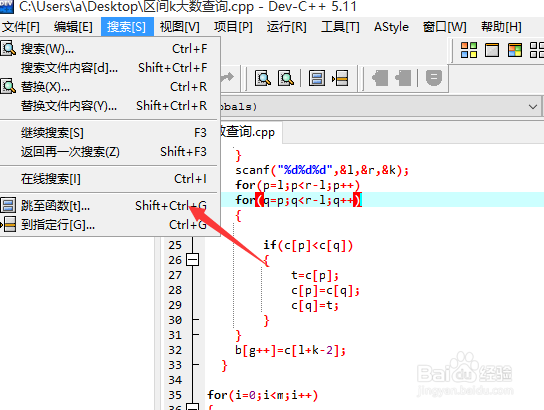Screen dimensions: 544x410
Task: Click the colorful window compile-run icon
Action: coord(515,50)
